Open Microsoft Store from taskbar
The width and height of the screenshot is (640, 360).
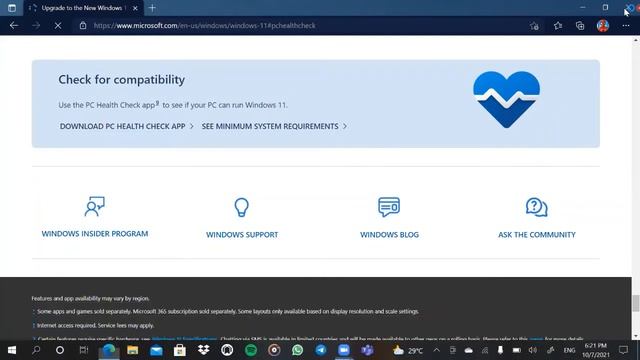[180, 350]
